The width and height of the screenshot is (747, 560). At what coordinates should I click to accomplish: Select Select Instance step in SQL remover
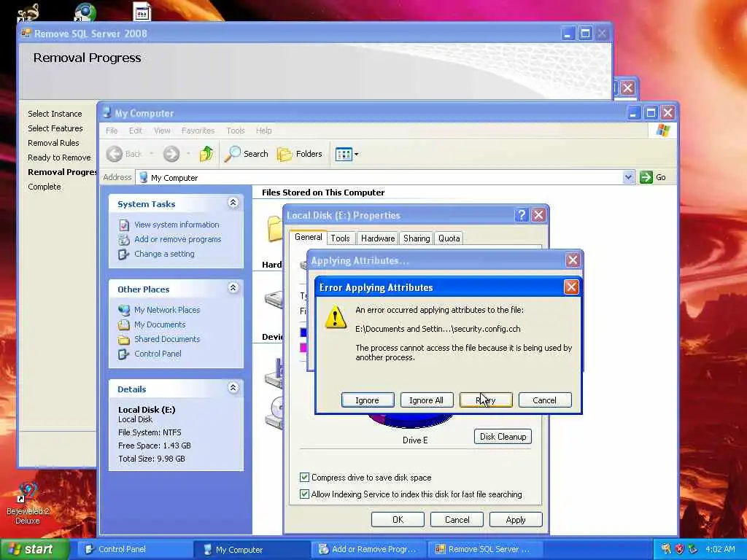(55, 114)
